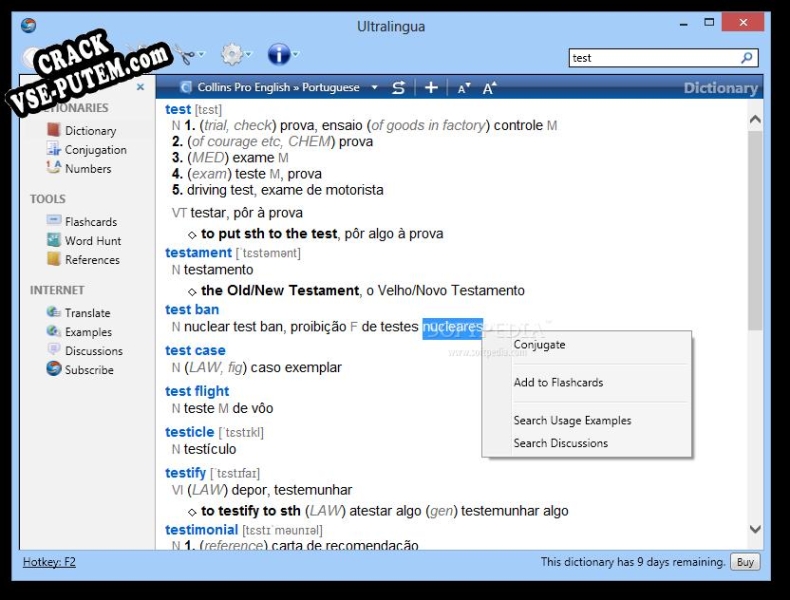Maximize the Ultralingua window
This screenshot has height=600, width=790.
pyautogui.click(x=709, y=23)
